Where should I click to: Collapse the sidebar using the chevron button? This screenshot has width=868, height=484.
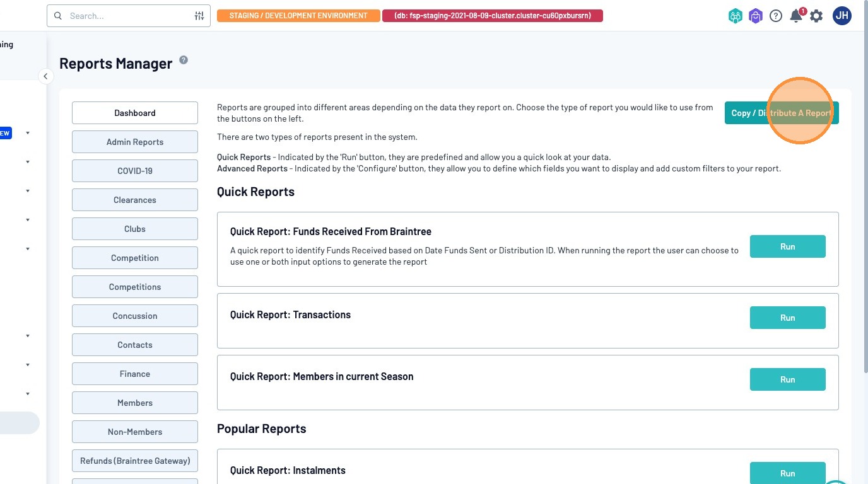pyautogui.click(x=45, y=76)
